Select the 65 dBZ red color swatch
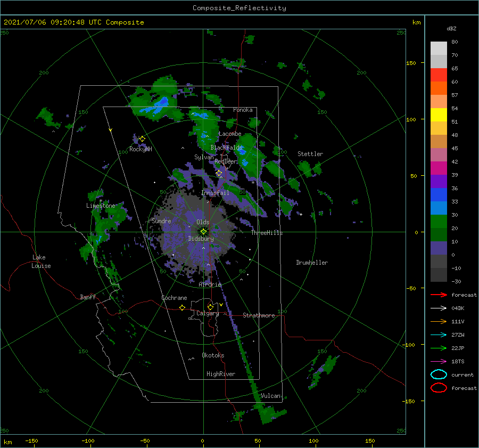Image resolution: width=479 pixels, height=448 pixels. (439, 75)
